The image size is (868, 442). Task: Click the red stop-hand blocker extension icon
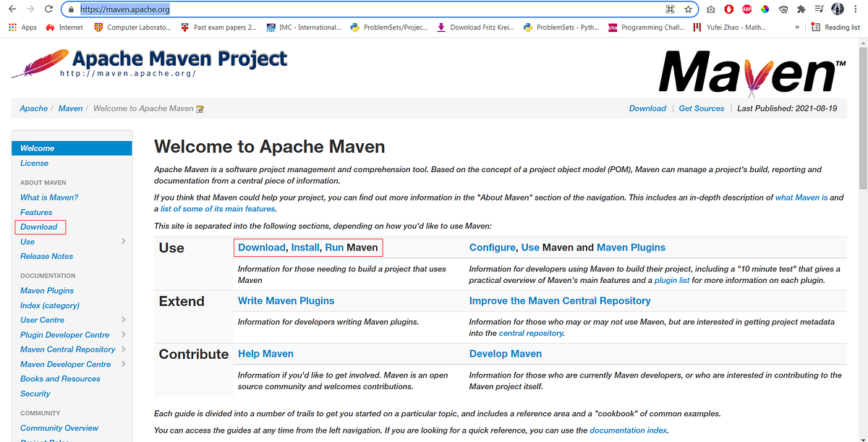pyautogui.click(x=728, y=9)
